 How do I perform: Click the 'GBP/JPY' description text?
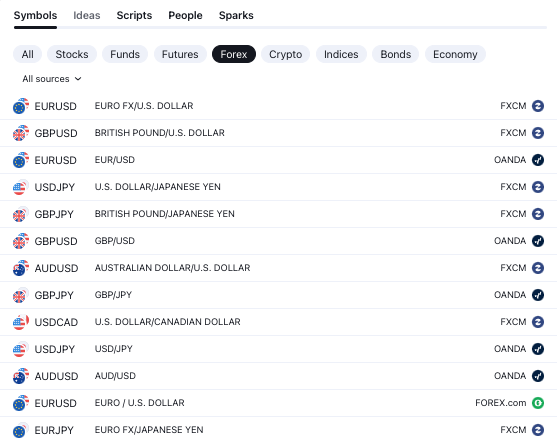tap(113, 295)
